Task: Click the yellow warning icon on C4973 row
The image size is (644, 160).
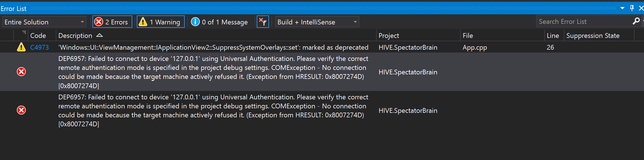Action: tap(21, 47)
